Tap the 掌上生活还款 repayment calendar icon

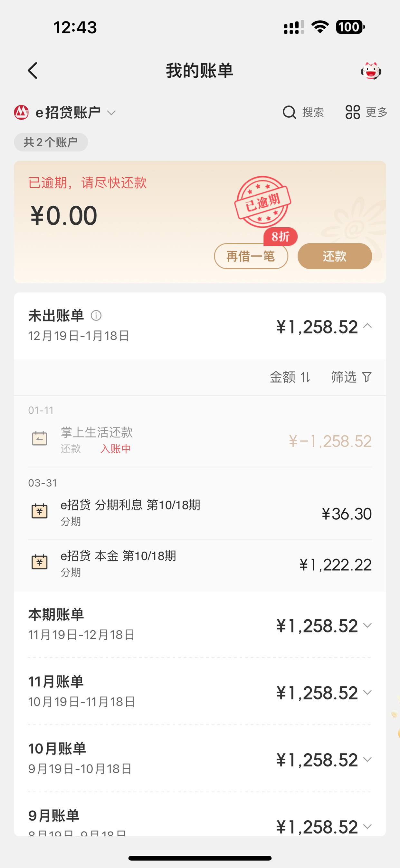(x=39, y=439)
